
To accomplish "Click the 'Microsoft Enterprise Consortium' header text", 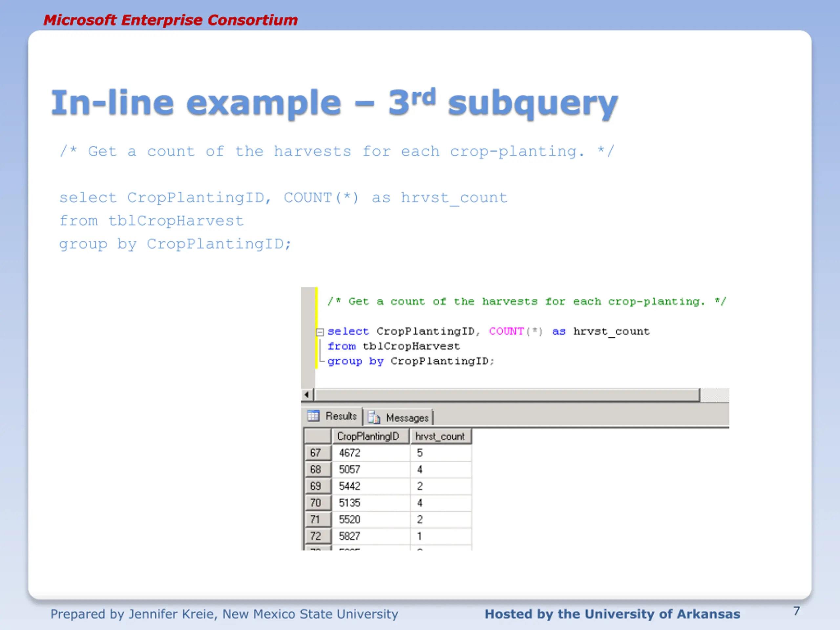I will point(171,20).
